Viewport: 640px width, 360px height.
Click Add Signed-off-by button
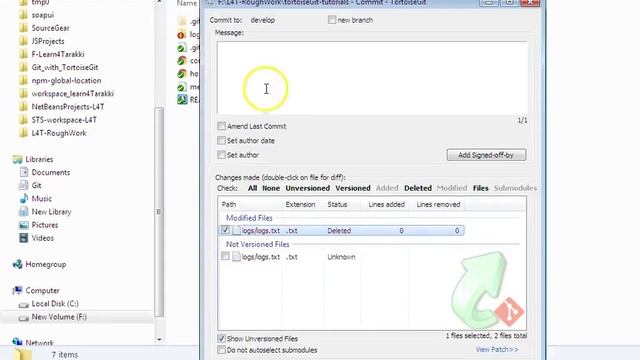(486, 155)
